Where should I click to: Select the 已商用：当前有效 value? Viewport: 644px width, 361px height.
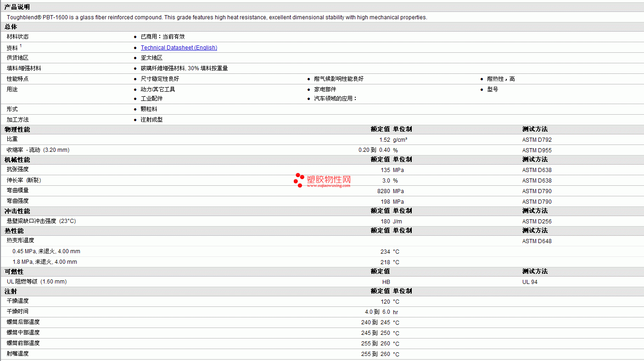(162, 37)
